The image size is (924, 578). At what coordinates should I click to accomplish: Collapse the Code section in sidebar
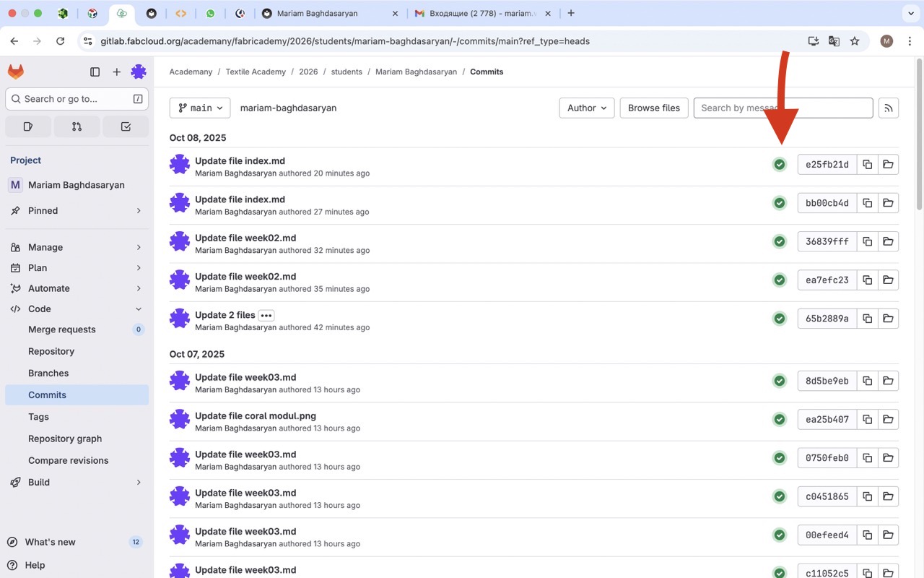pos(77,309)
